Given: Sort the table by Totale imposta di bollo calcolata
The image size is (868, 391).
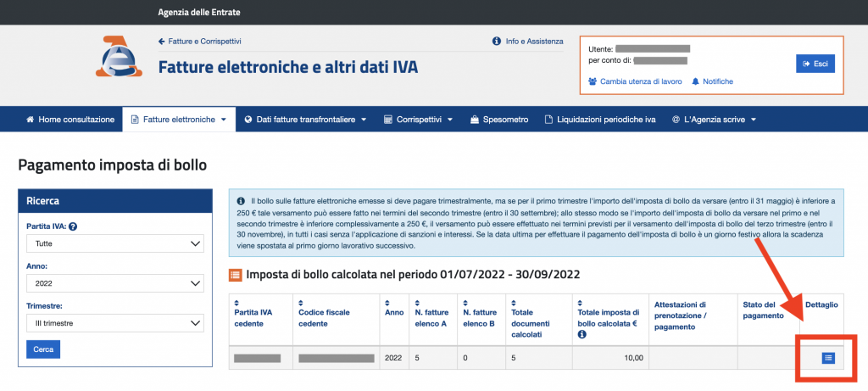Looking at the screenshot, I should (580, 303).
